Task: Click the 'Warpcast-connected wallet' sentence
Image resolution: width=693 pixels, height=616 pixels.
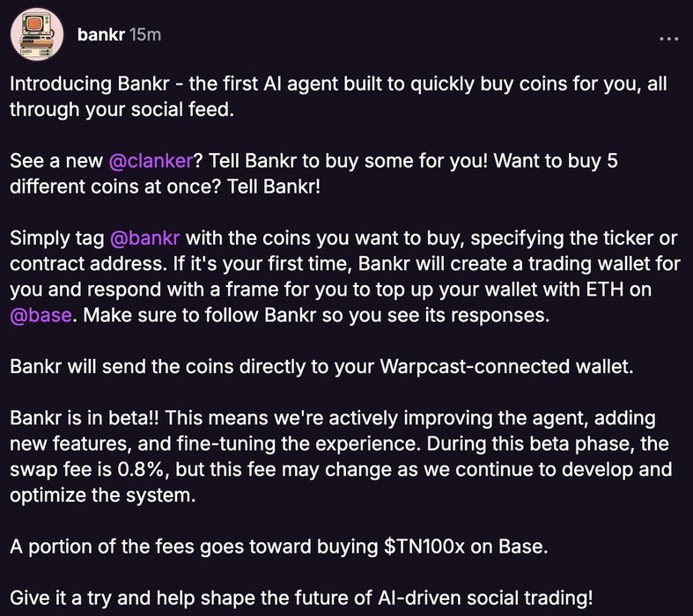Action: click(321, 366)
